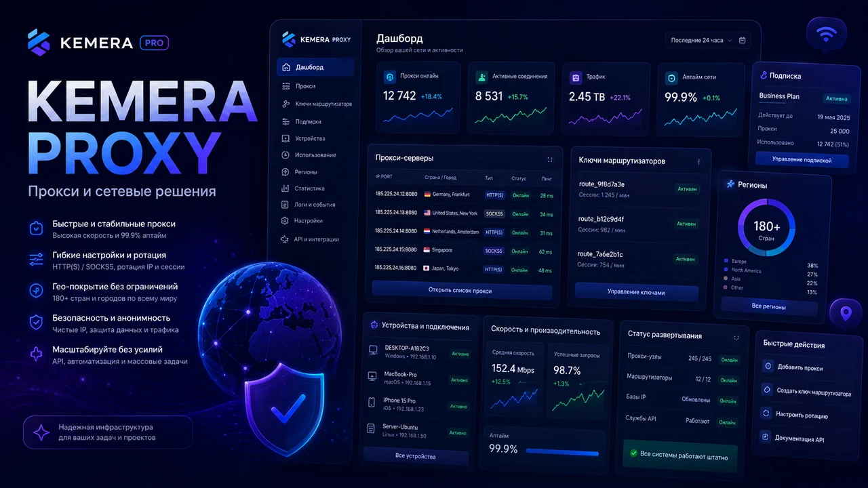The height and width of the screenshot is (488, 868).
Task: Click the Все устройства button
Action: tap(416, 456)
